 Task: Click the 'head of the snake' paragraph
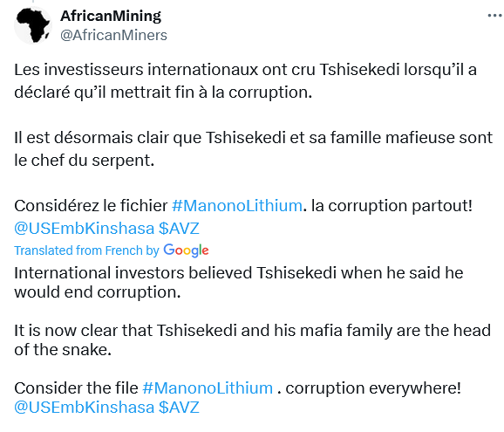[252, 340]
